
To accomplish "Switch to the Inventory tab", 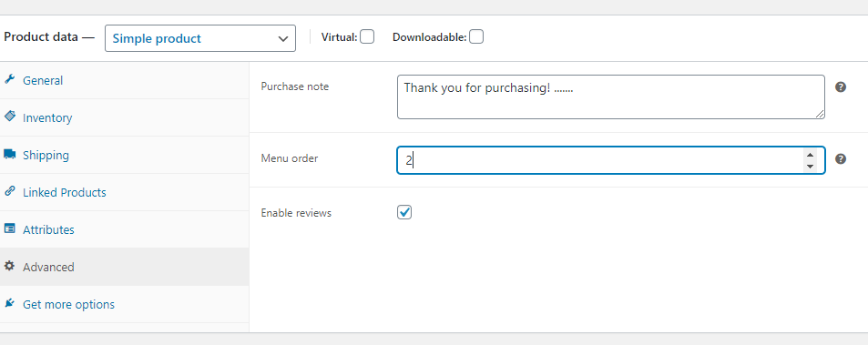I will point(124,117).
